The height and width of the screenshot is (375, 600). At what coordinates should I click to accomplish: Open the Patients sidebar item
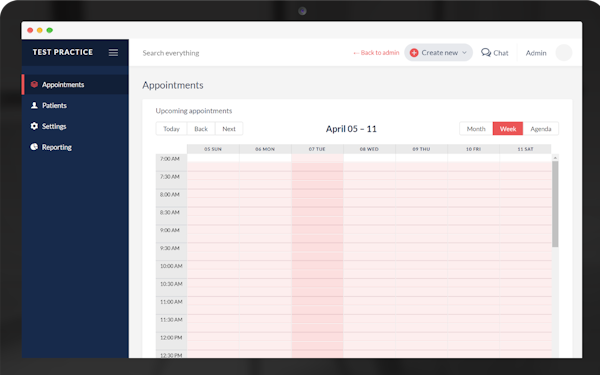pos(75,105)
